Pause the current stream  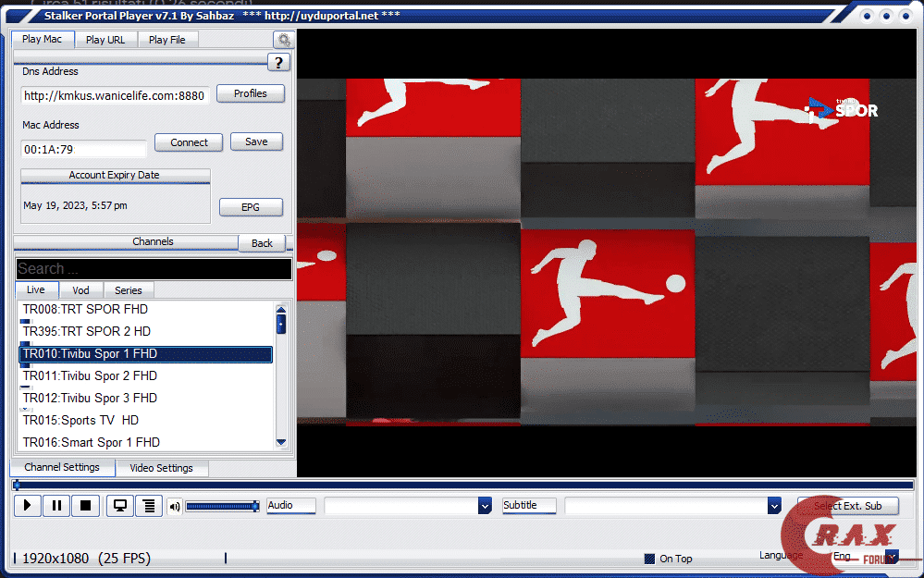[x=56, y=506]
